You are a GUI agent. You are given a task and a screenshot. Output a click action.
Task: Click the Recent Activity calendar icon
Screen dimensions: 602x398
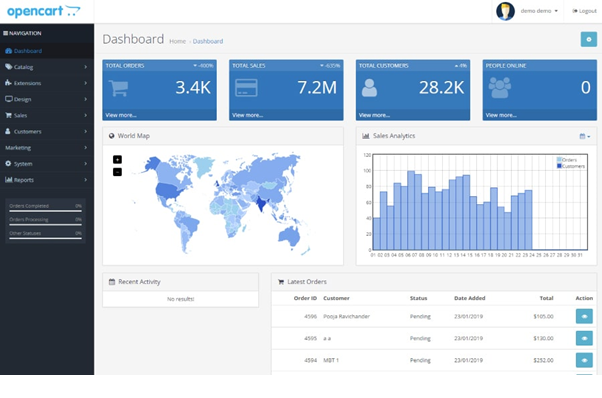tap(112, 282)
